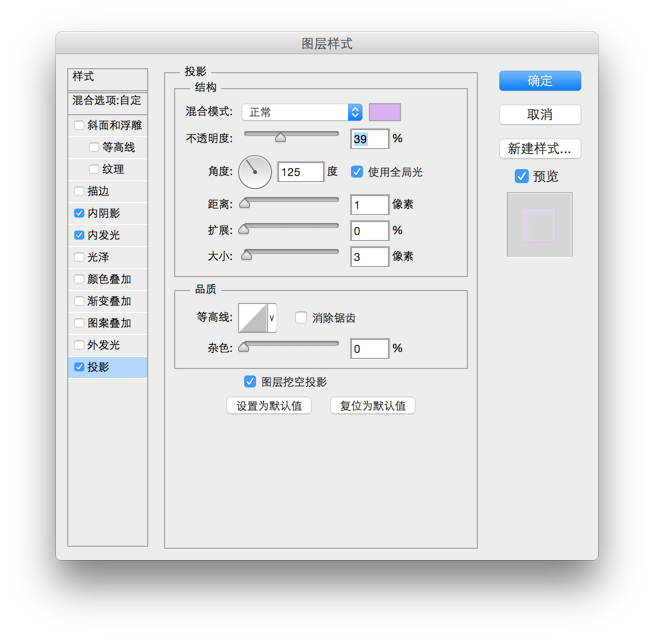Open the shadow color swatch
Viewport: 654px width, 640px height.
[385, 112]
